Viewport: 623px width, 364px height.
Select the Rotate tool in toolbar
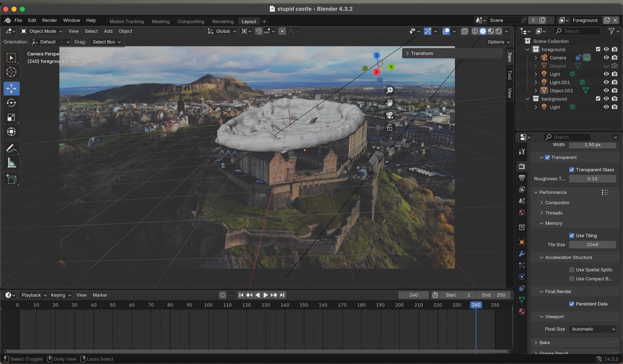click(11, 103)
